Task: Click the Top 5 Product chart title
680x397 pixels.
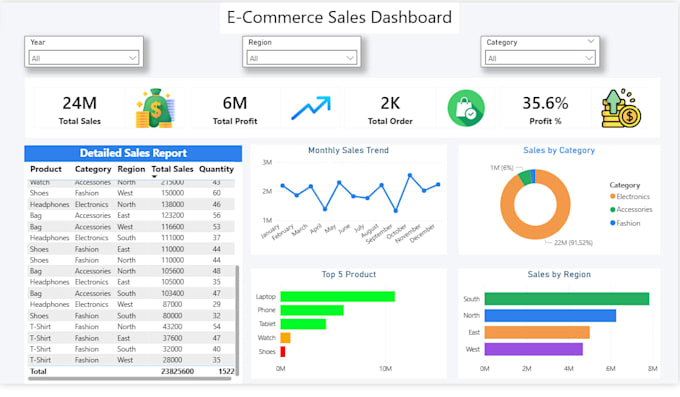Action: [349, 274]
